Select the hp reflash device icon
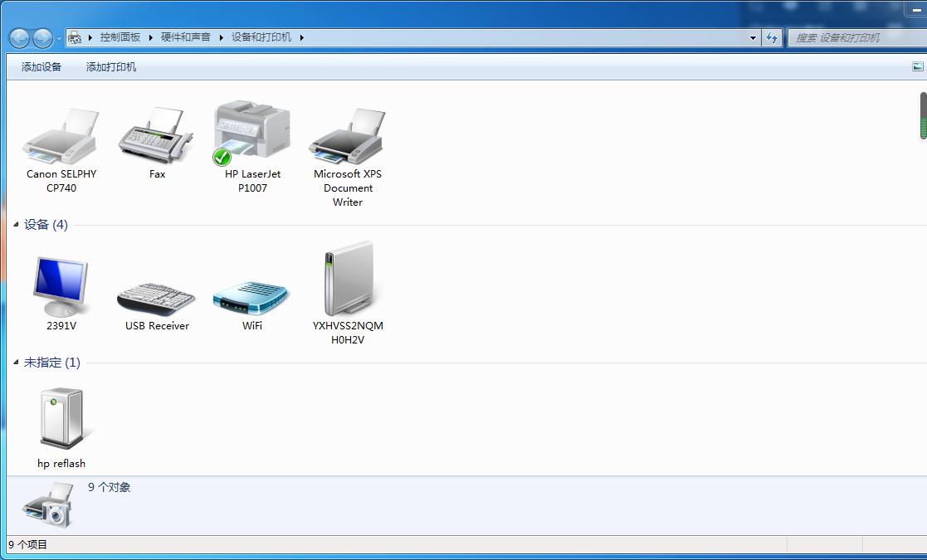The width and height of the screenshot is (927, 560). point(61,418)
